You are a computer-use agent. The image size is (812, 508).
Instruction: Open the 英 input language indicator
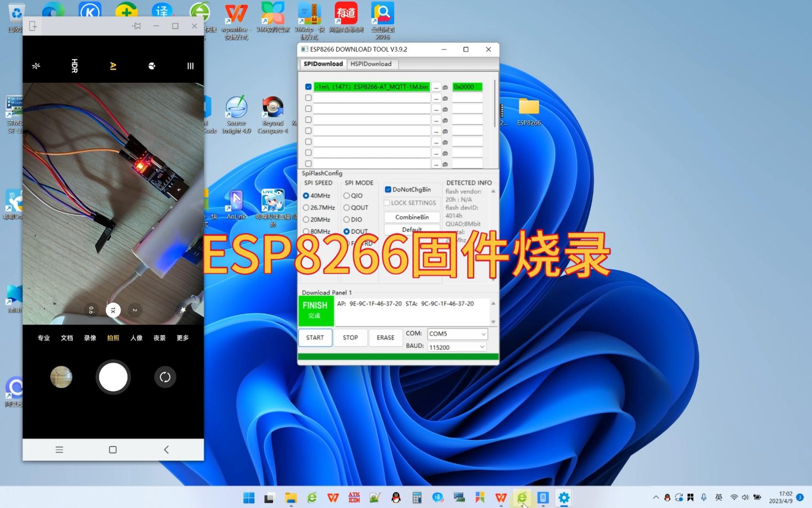tap(718, 497)
